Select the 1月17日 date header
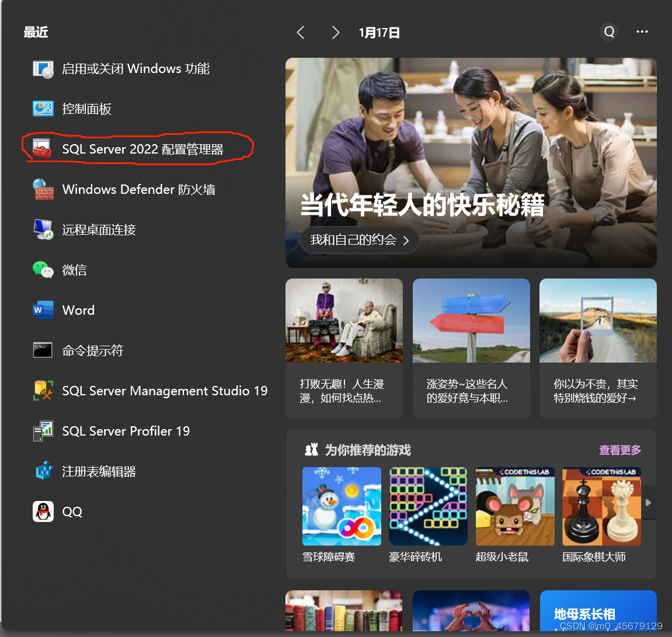Screen dimensions: 672x637 pyautogui.click(x=379, y=33)
